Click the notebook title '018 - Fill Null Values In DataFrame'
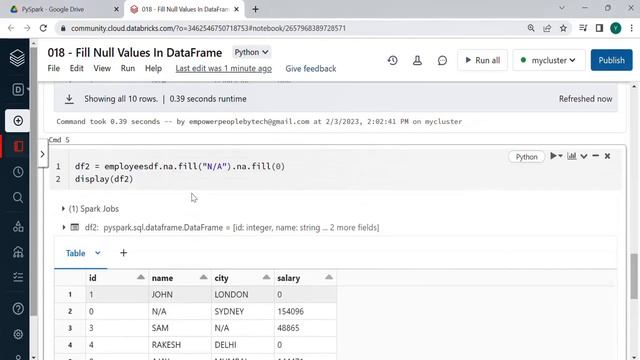Screen dimensions: 640x360 point(135,53)
